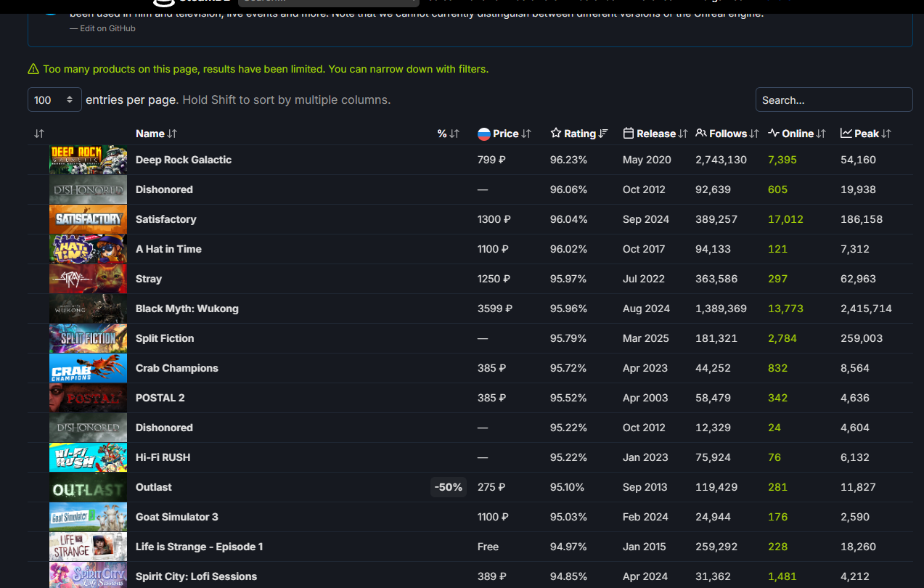Open the Black Myth: Wukong name link
The image size is (924, 588).
[187, 309]
